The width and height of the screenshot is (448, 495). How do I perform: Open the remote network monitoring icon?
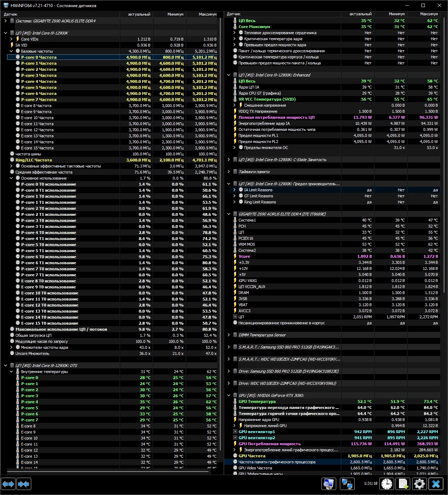pos(347,484)
